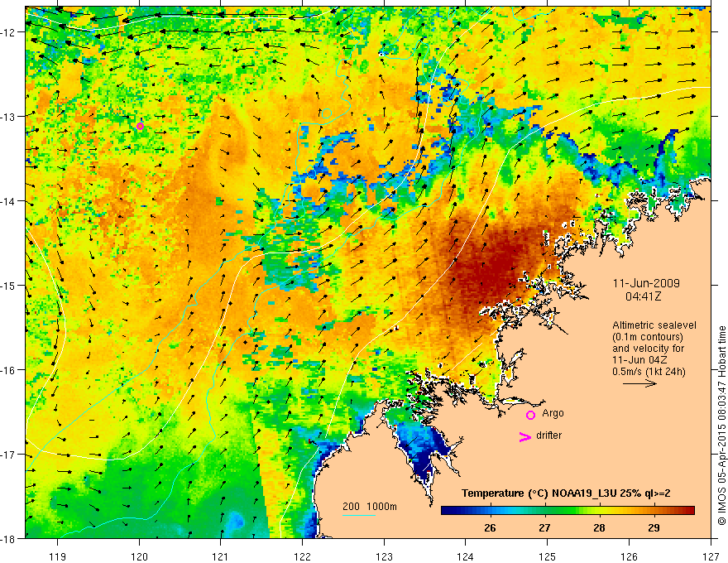Click the magenta Argo float marker on the map
The image size is (728, 563).
[140, 127]
